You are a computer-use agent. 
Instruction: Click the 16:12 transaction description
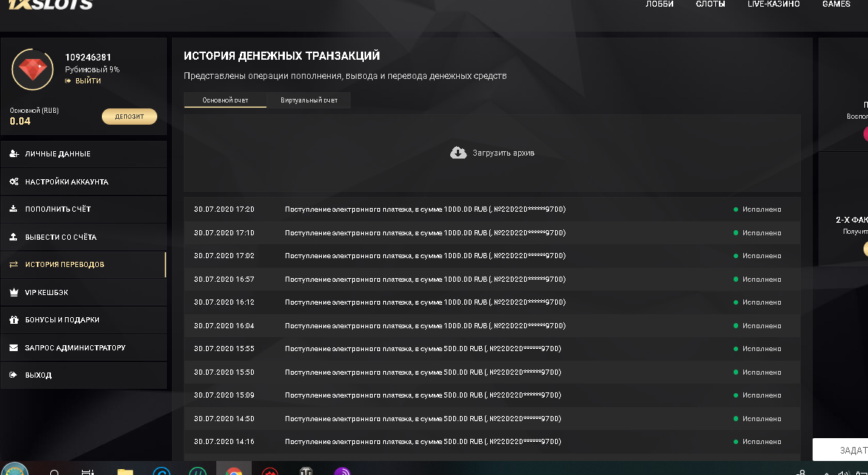[425, 302]
